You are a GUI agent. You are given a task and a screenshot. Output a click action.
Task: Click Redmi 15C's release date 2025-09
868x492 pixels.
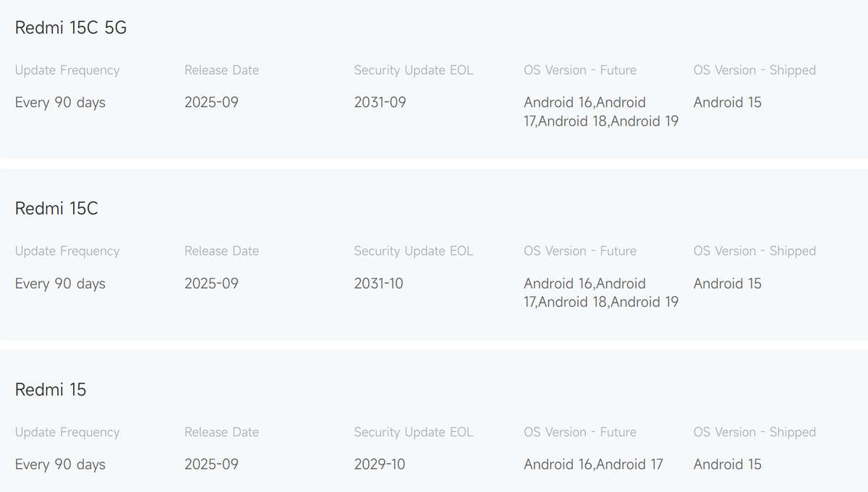click(x=211, y=284)
